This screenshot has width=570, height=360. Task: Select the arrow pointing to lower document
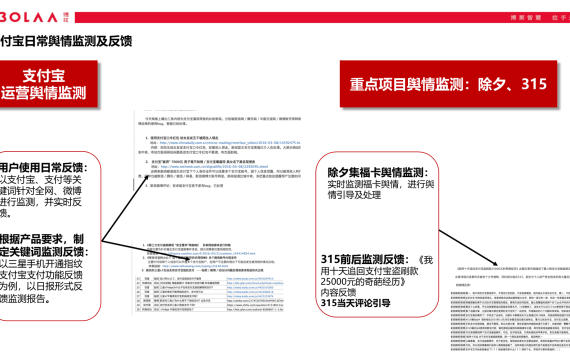146,250
